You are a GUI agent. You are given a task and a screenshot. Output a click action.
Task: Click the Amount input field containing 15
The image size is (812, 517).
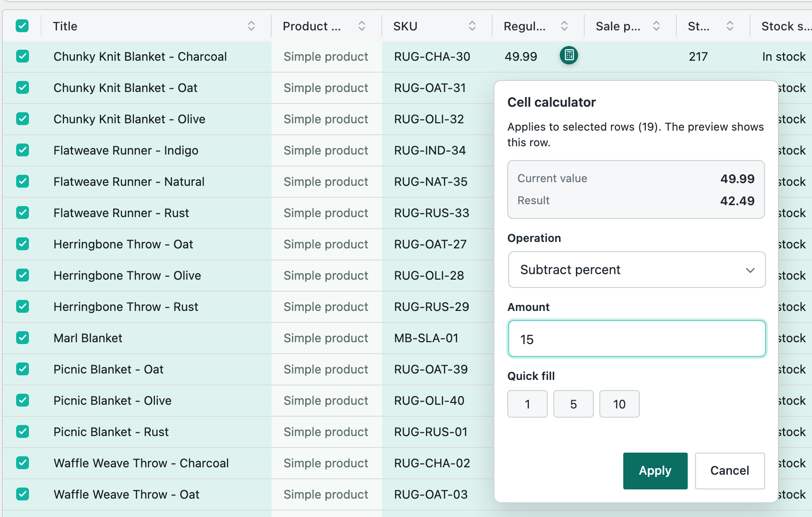click(x=637, y=339)
